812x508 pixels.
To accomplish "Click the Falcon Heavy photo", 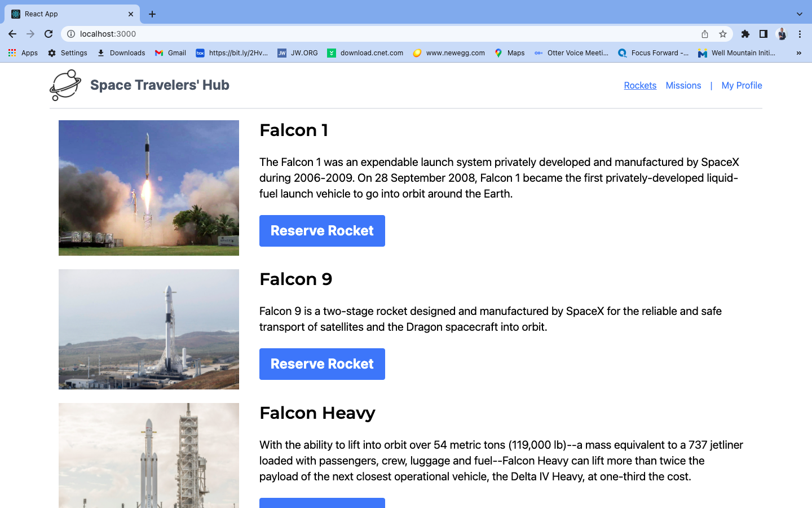I will pyautogui.click(x=149, y=456).
